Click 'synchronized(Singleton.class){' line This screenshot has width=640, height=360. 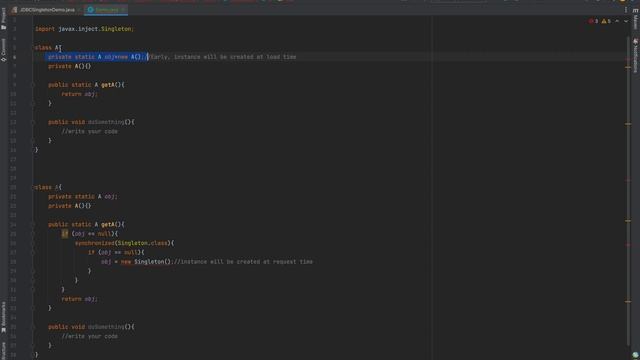tap(124, 243)
